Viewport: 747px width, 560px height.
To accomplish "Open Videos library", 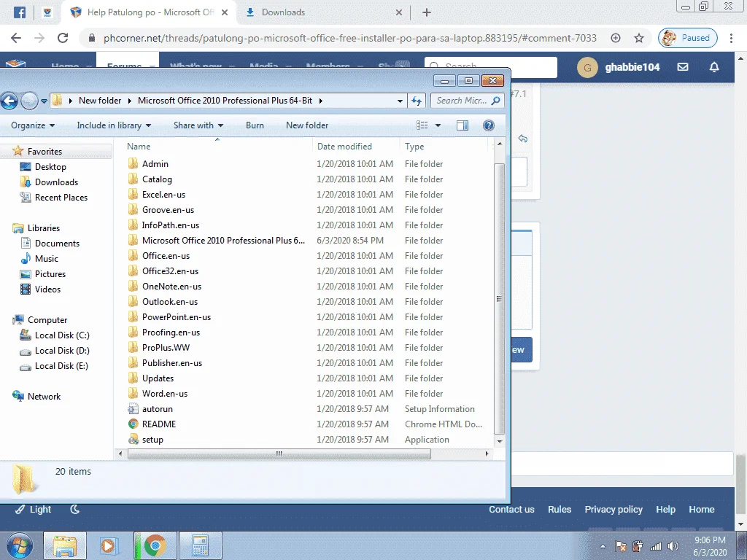I will tap(47, 289).
